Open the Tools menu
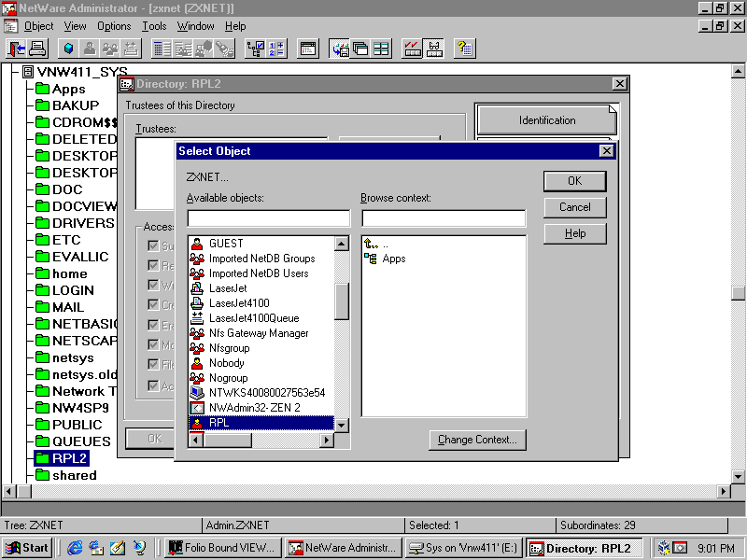 click(154, 26)
